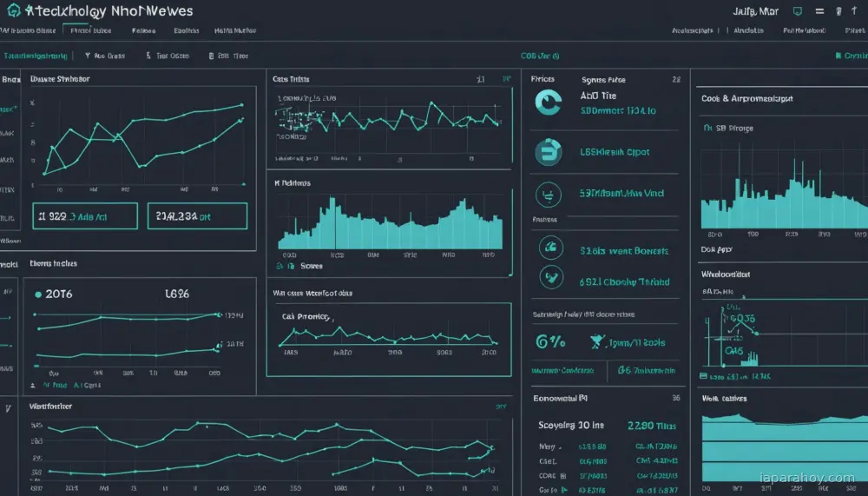Click the 'Mary' row in Eonometal table

pyautogui.click(x=608, y=446)
